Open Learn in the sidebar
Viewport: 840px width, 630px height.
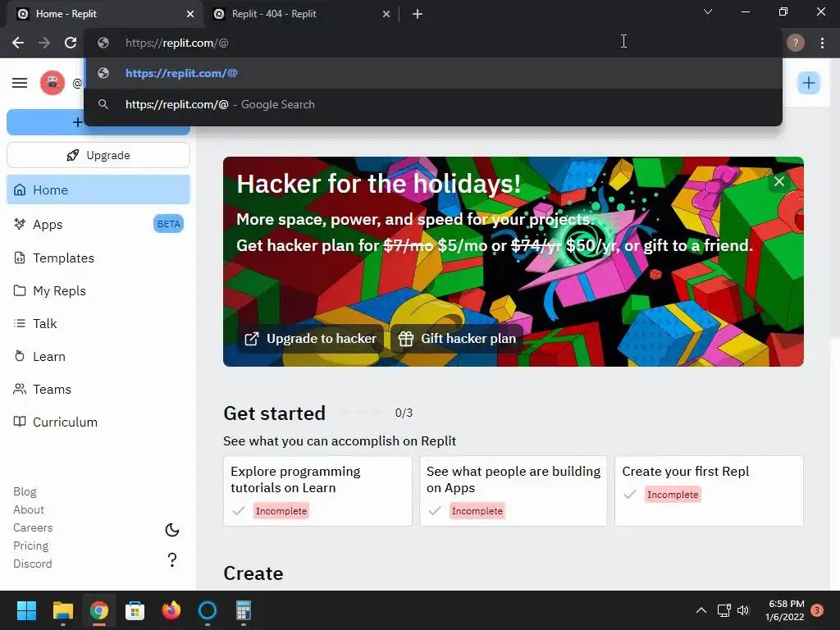(98, 356)
